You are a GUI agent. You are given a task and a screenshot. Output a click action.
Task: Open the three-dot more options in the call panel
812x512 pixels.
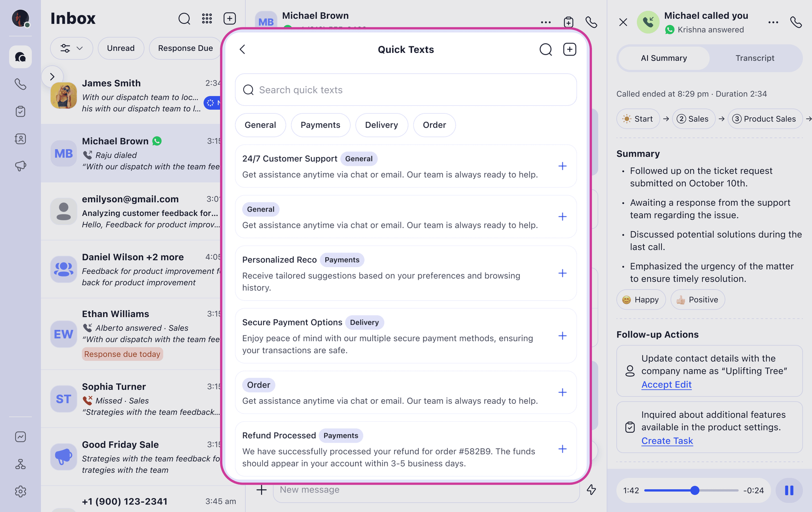[x=773, y=22]
